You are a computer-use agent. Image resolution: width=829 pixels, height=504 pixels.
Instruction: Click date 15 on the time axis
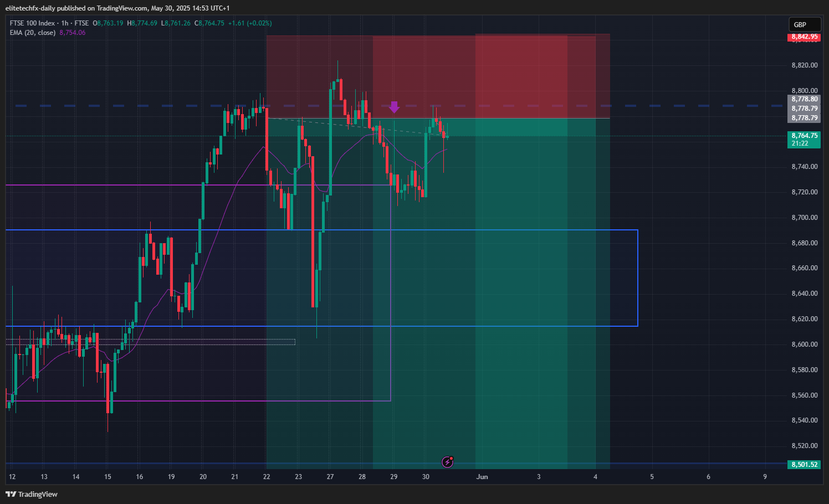pyautogui.click(x=108, y=477)
